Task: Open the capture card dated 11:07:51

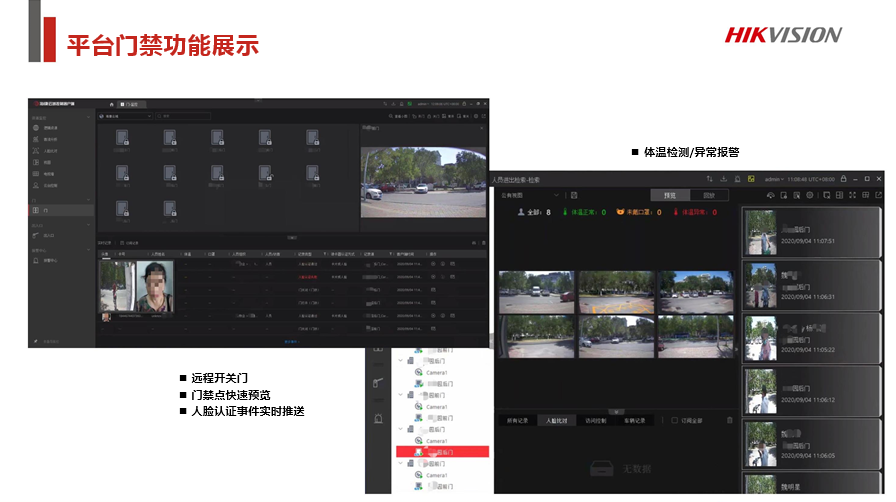Action: (811, 232)
